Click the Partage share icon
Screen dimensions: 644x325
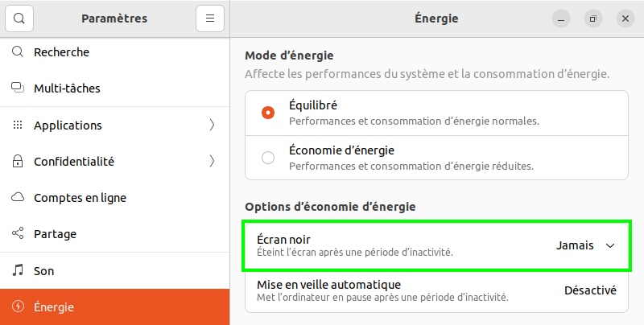tap(18, 234)
